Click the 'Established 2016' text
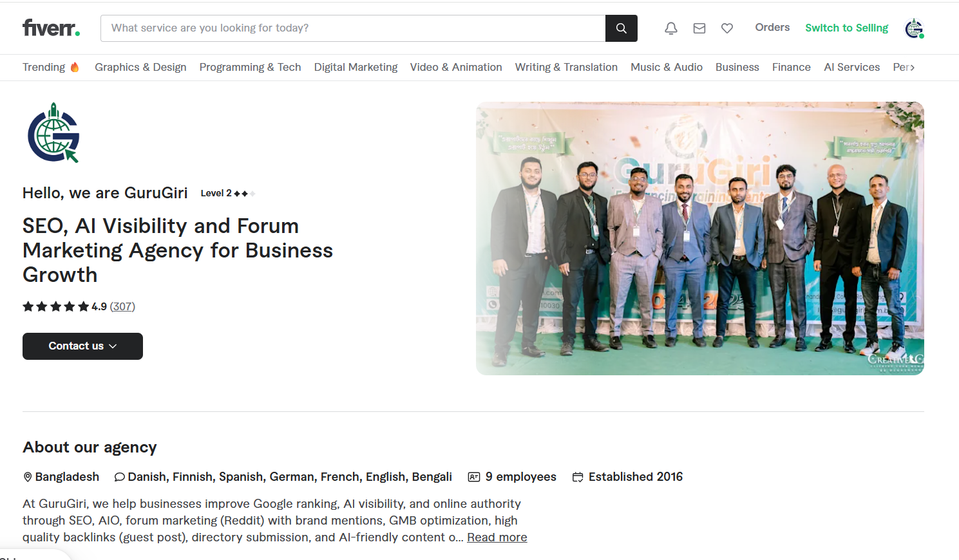959x560 pixels. coord(636,477)
